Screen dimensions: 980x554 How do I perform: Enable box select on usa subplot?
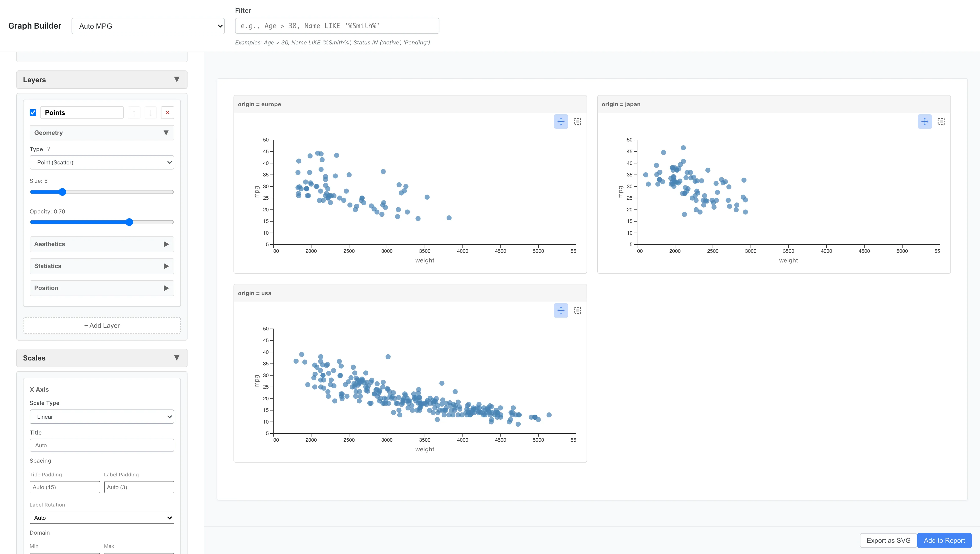(577, 310)
